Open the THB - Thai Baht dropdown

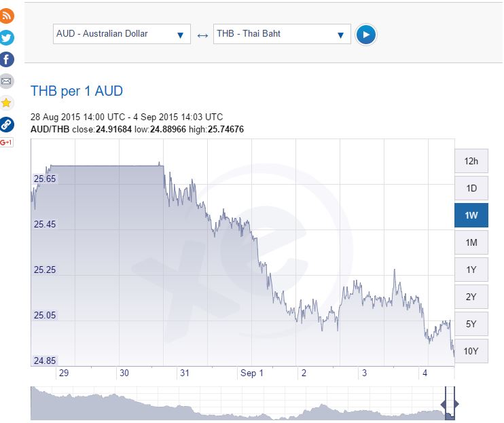pyautogui.click(x=282, y=34)
